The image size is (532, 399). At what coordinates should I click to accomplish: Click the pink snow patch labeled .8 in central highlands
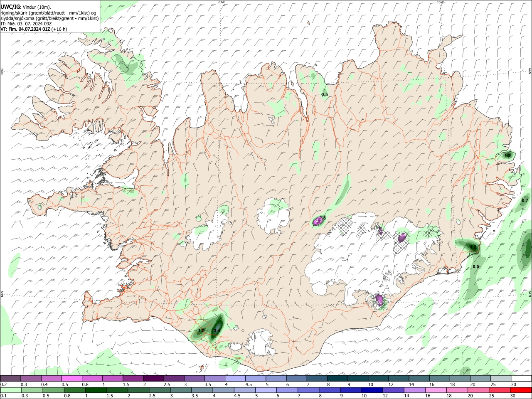[x=319, y=221]
